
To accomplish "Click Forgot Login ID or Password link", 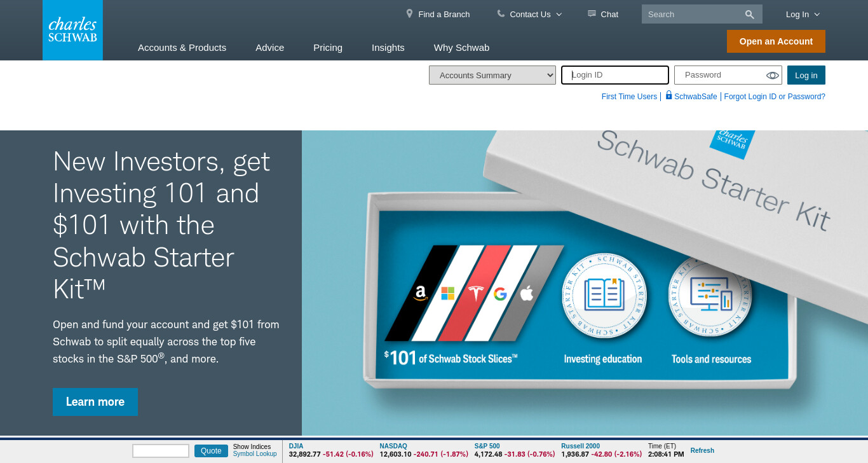I will [775, 97].
